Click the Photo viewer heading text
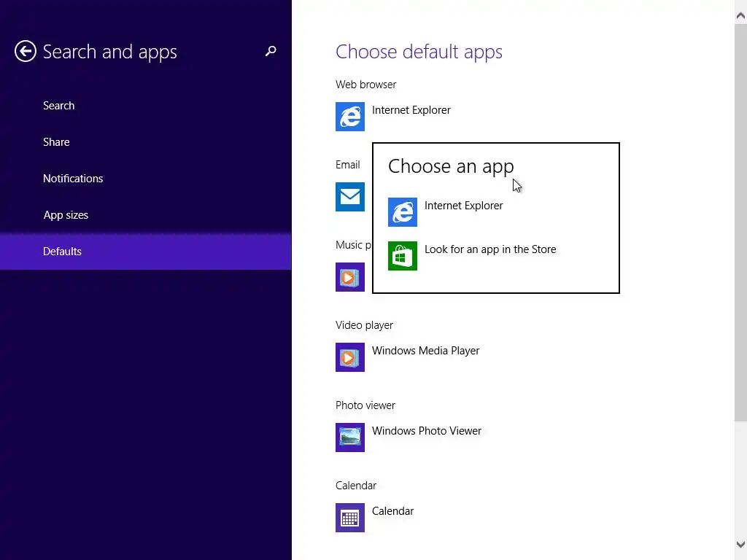Viewport: 747px width, 560px height. [365, 405]
